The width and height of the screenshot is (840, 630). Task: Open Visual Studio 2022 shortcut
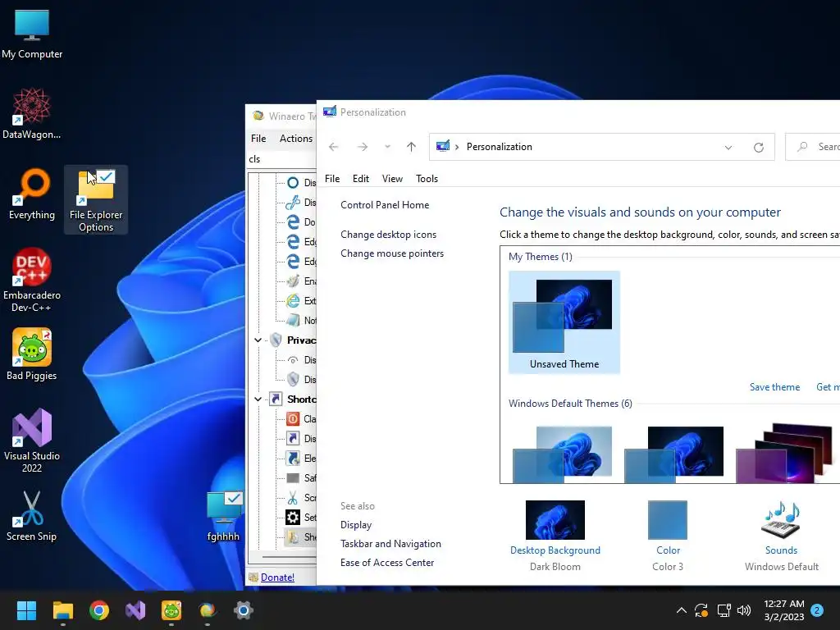pyautogui.click(x=32, y=441)
